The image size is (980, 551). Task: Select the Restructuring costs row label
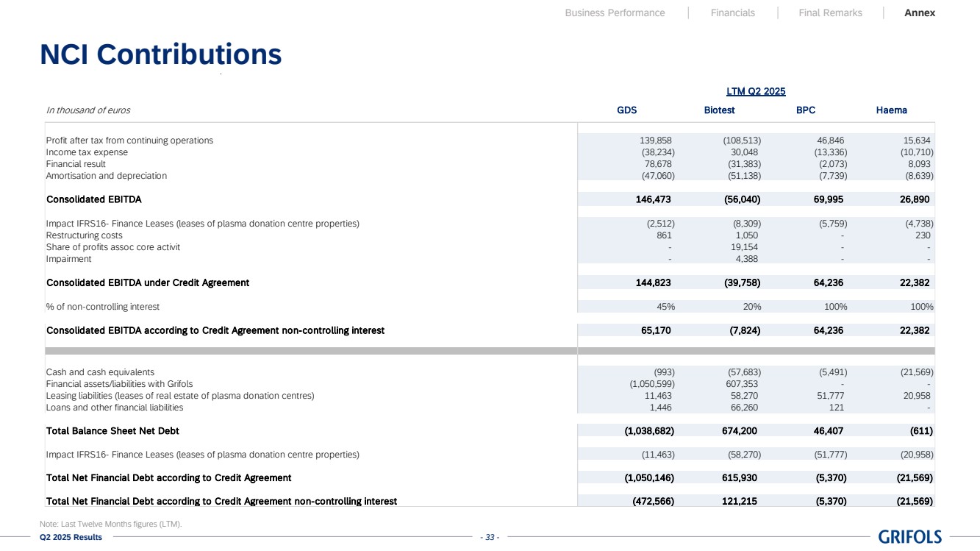click(85, 235)
